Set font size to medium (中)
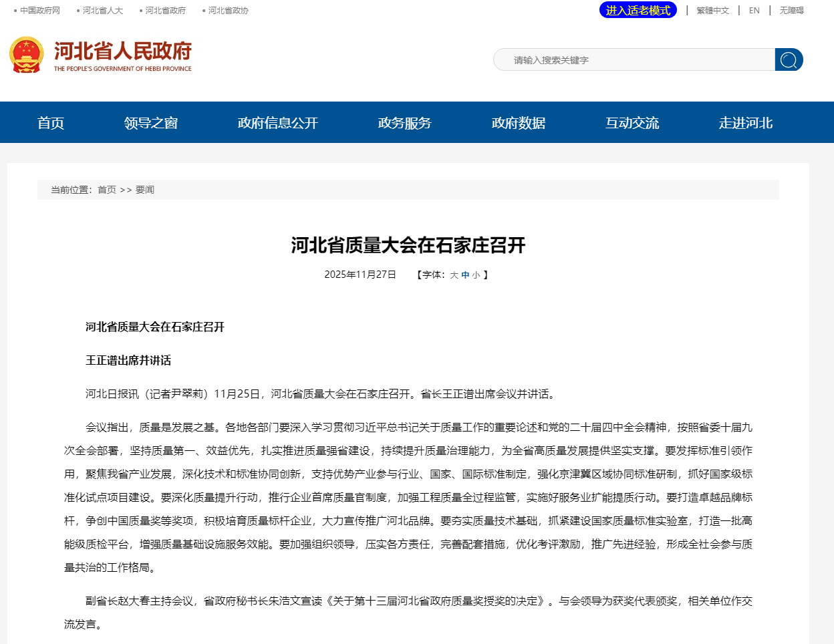Screen dimensions: 834x644 pyautogui.click(x=465, y=275)
